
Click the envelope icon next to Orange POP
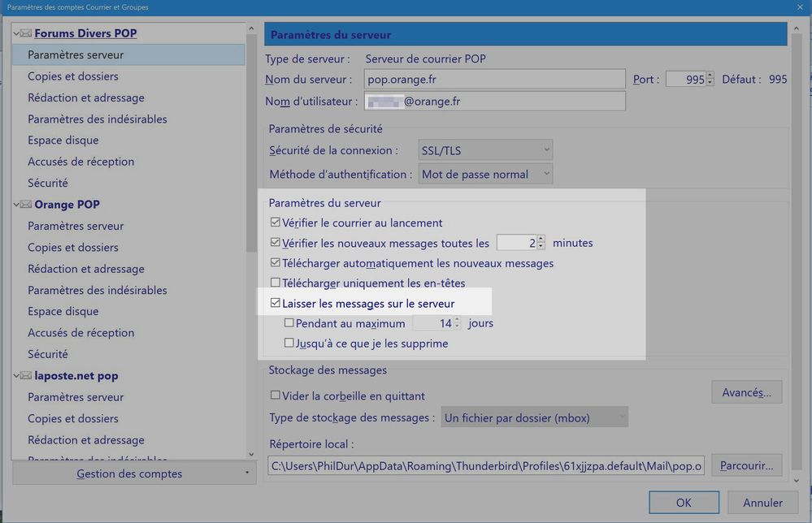(x=26, y=205)
